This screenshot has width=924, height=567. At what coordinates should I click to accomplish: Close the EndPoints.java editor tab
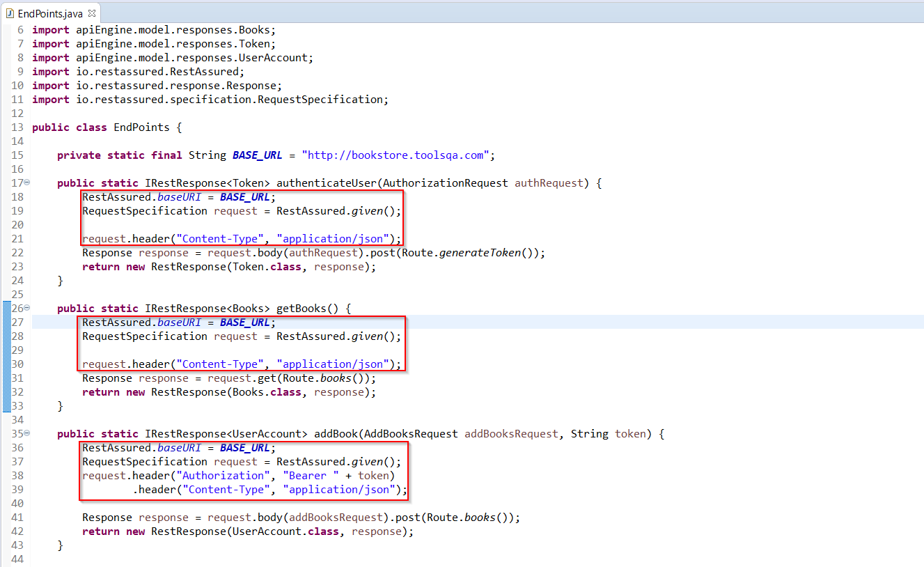tap(92, 13)
